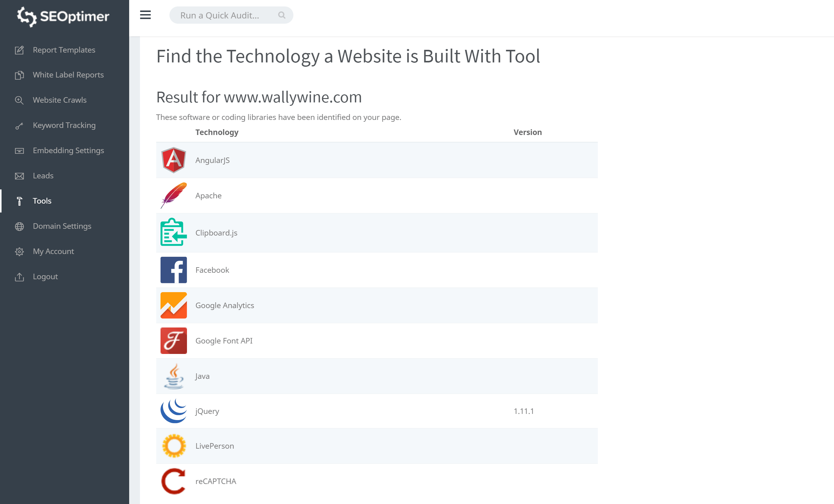This screenshot has height=504, width=834.
Task: Click the Apache feather icon
Action: point(173,195)
